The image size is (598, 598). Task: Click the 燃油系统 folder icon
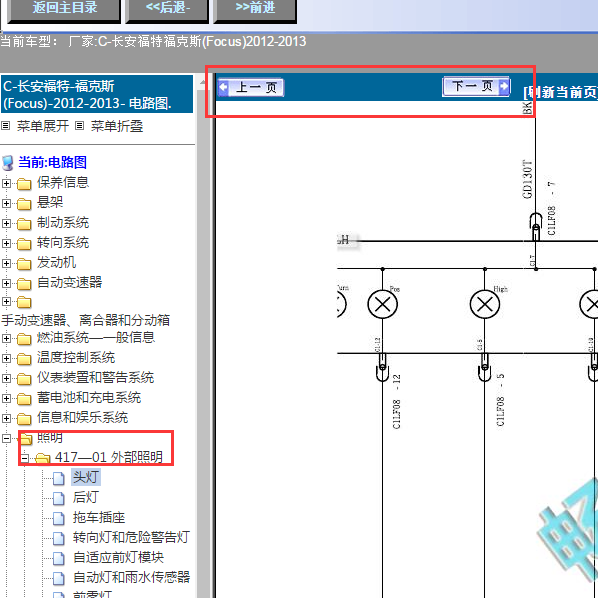[24, 339]
